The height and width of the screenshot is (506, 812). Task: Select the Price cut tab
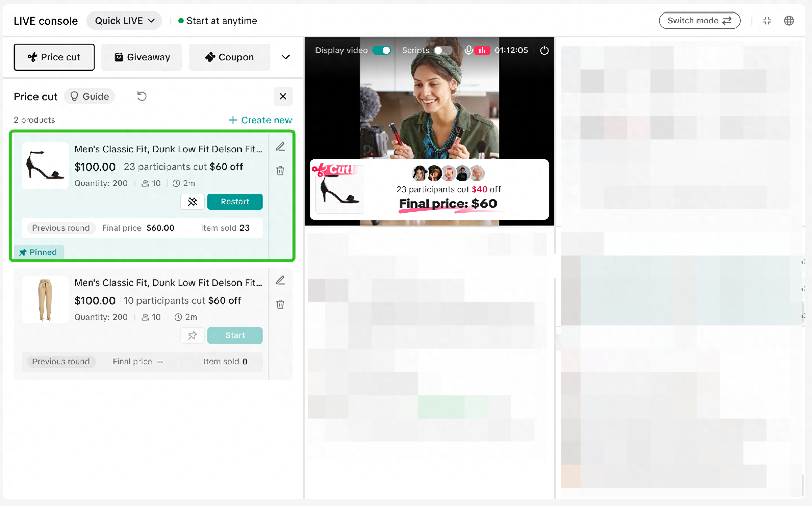click(54, 57)
